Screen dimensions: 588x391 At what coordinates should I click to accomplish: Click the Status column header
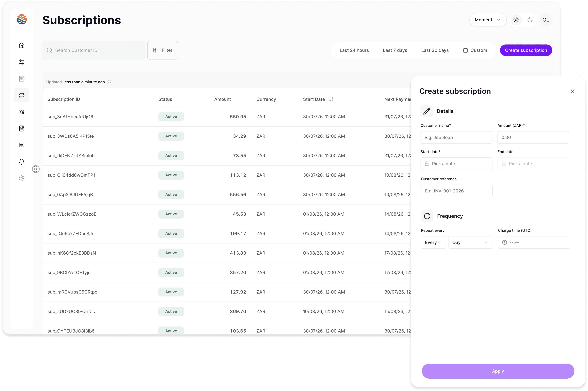click(x=165, y=99)
